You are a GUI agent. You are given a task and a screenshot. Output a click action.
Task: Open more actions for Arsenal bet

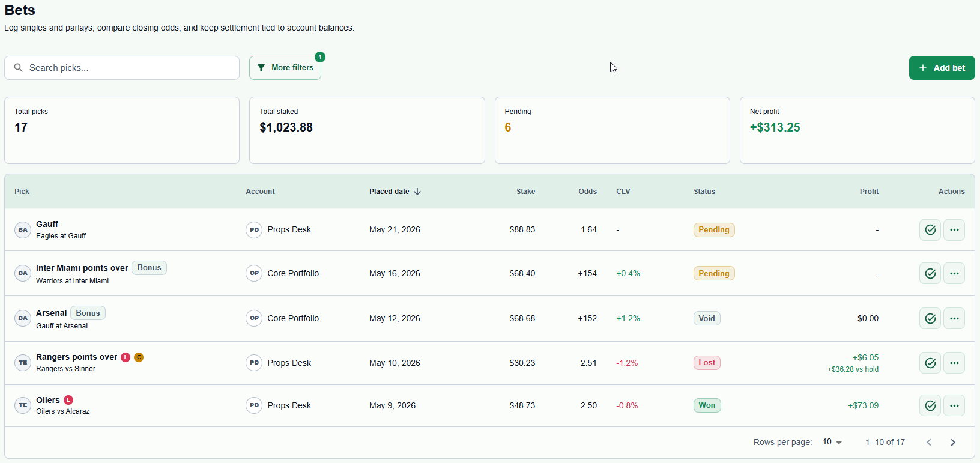click(x=954, y=318)
